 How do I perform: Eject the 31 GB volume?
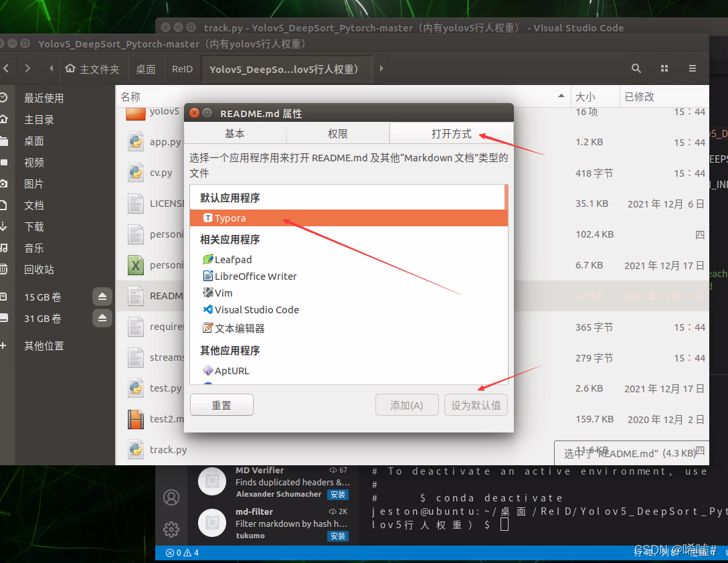[x=102, y=318]
